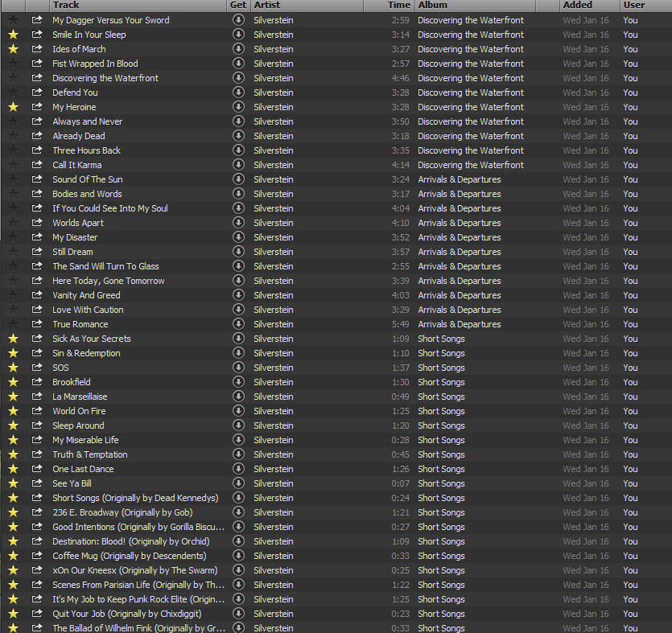Click the Get column header
This screenshot has width=672, height=633.
coord(238,5)
